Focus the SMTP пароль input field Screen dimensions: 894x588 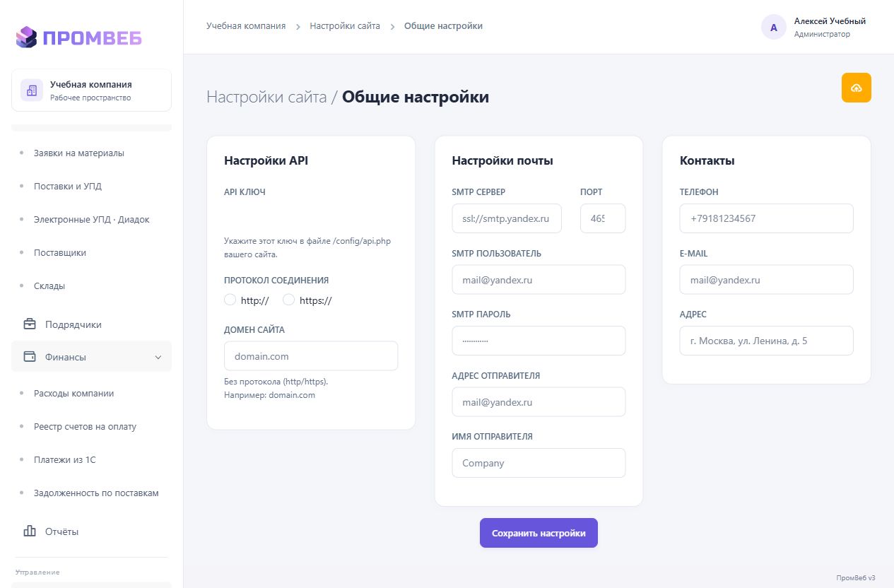[539, 341]
